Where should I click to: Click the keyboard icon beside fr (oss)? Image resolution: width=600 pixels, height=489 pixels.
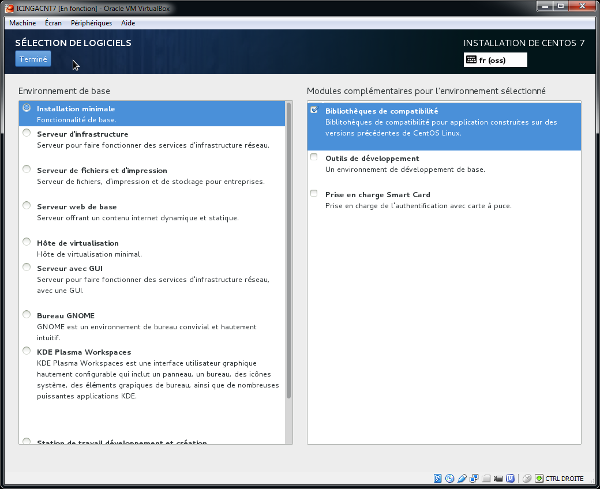pyautogui.click(x=471, y=60)
